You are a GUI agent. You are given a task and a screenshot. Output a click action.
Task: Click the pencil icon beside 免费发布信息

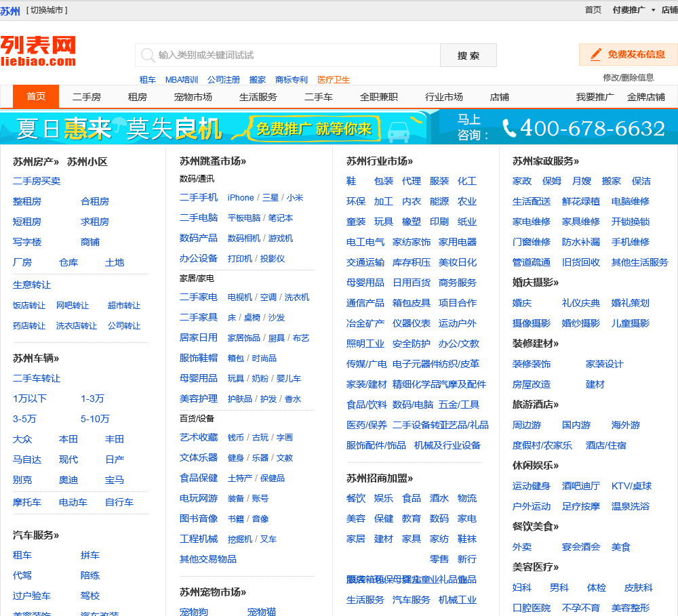click(595, 54)
